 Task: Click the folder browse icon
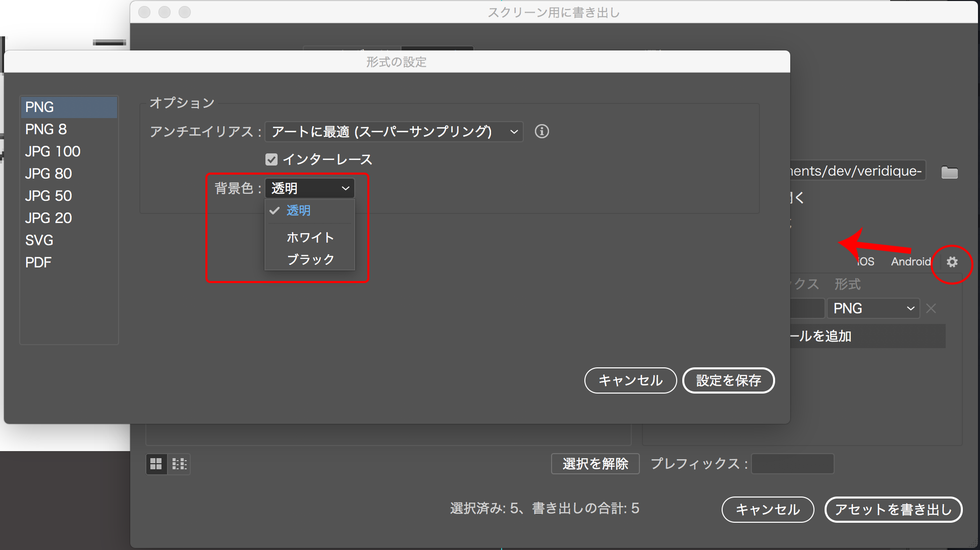click(x=949, y=172)
